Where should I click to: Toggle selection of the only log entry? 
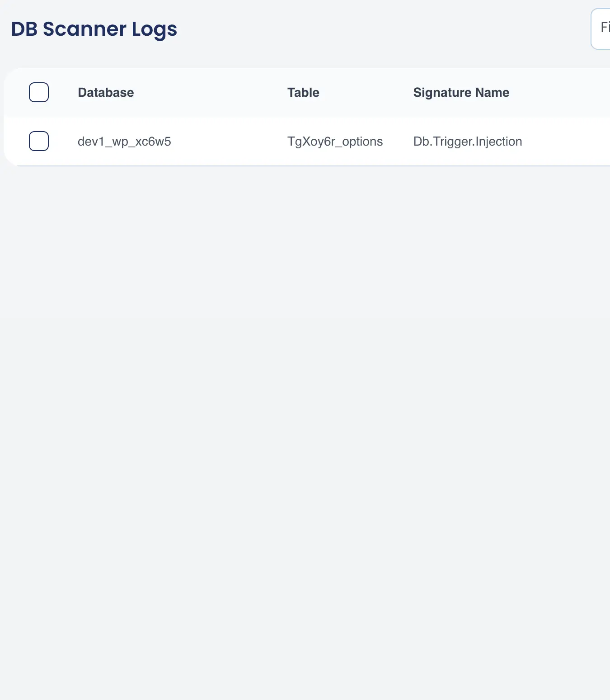39,141
